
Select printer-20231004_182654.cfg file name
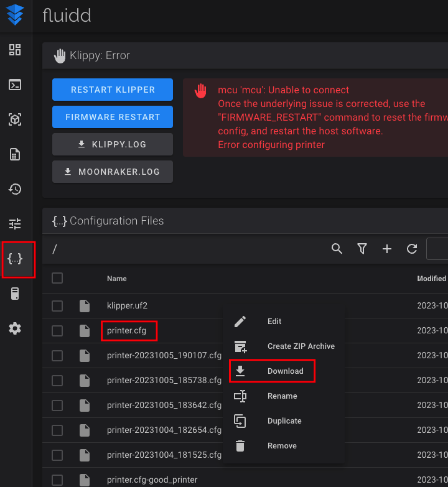[x=164, y=430]
